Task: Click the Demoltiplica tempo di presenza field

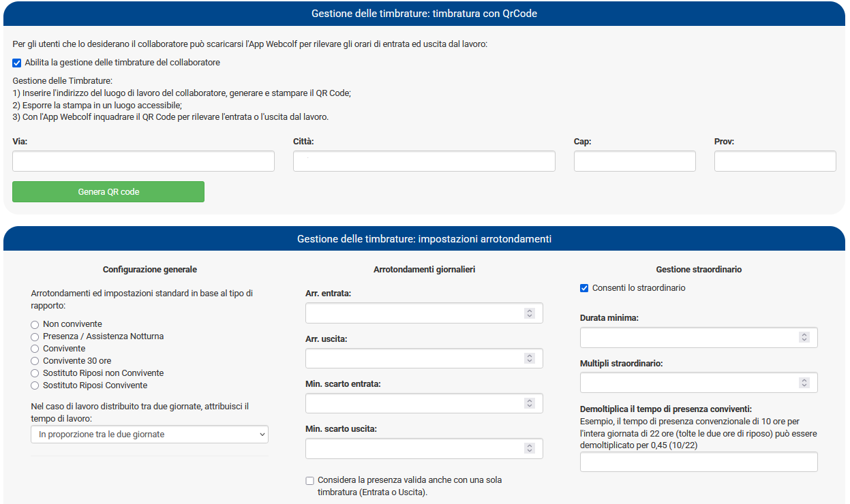Action: click(699, 462)
